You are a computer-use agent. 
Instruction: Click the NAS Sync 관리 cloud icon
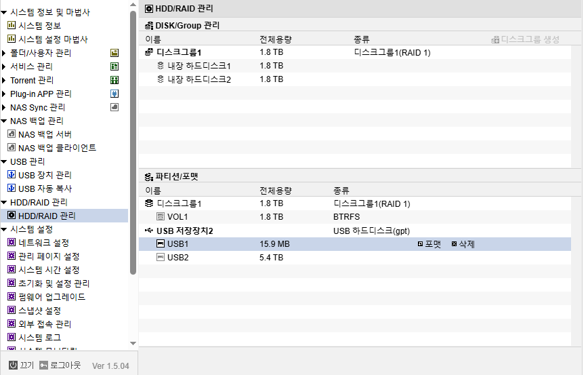click(x=114, y=107)
